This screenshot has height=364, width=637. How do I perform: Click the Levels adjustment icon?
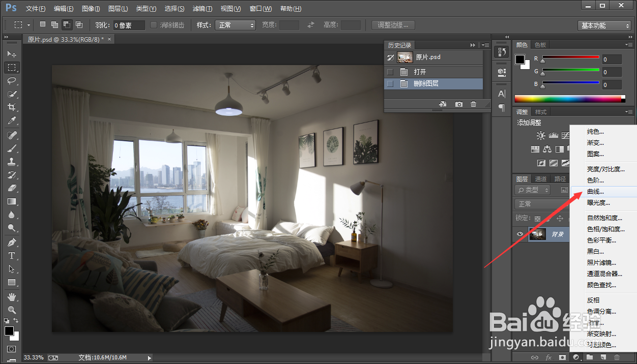(x=554, y=136)
